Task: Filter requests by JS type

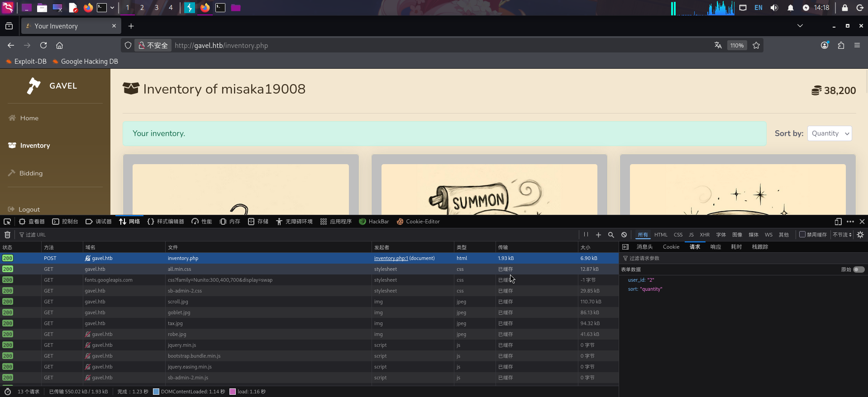Action: point(691,235)
